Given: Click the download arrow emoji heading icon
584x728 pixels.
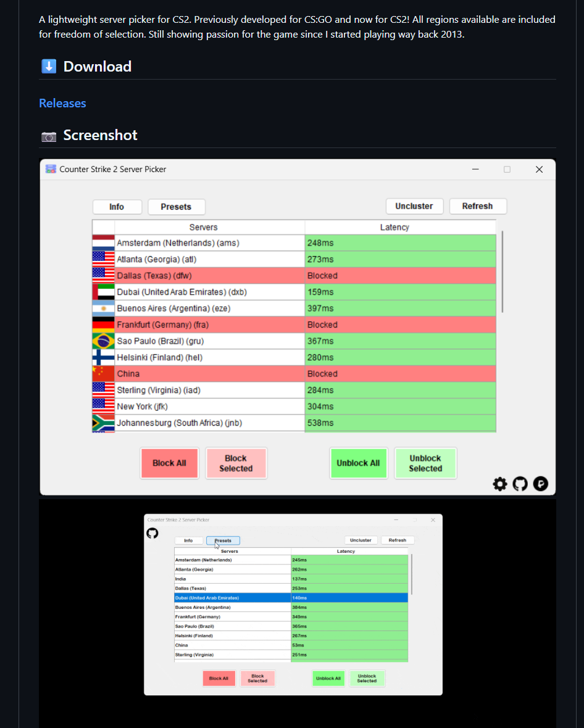Looking at the screenshot, I should click(49, 67).
